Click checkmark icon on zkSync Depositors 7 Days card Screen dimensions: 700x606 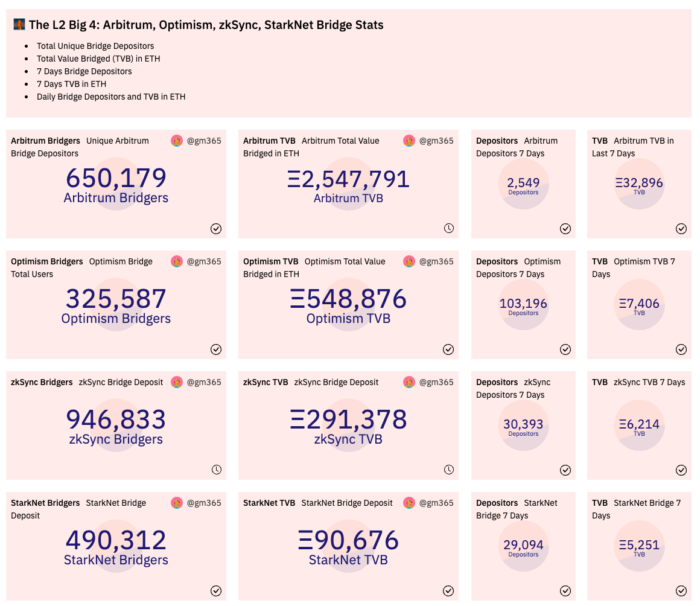(x=565, y=470)
